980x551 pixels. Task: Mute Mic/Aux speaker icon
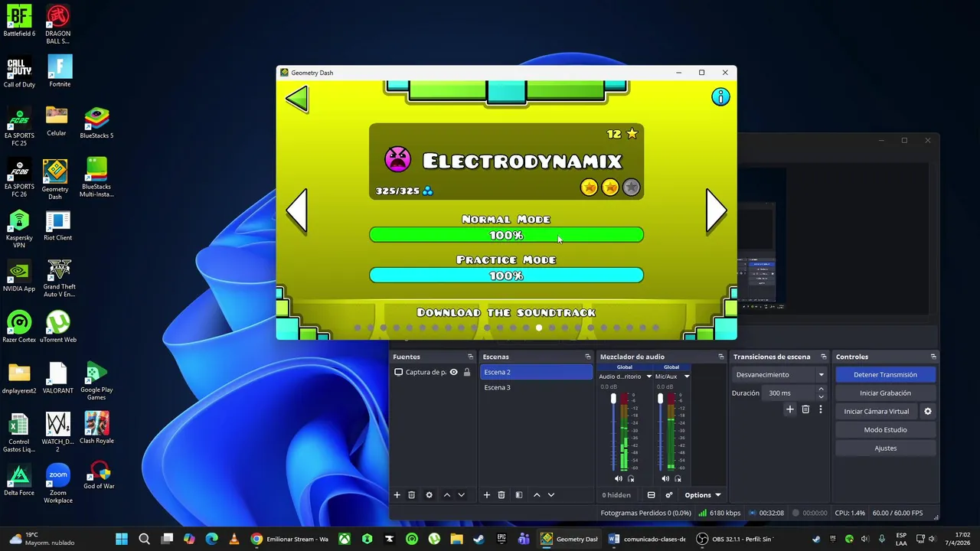point(665,478)
